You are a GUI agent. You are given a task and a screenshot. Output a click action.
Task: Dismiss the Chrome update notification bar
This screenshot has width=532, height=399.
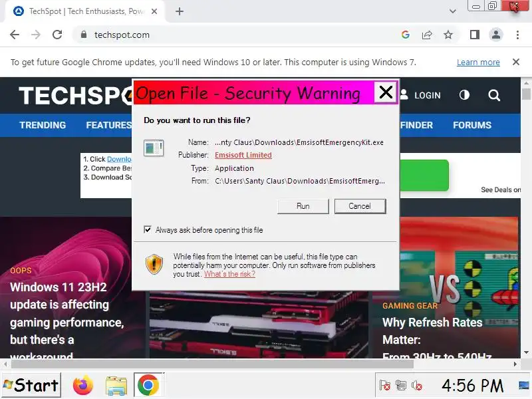516,62
